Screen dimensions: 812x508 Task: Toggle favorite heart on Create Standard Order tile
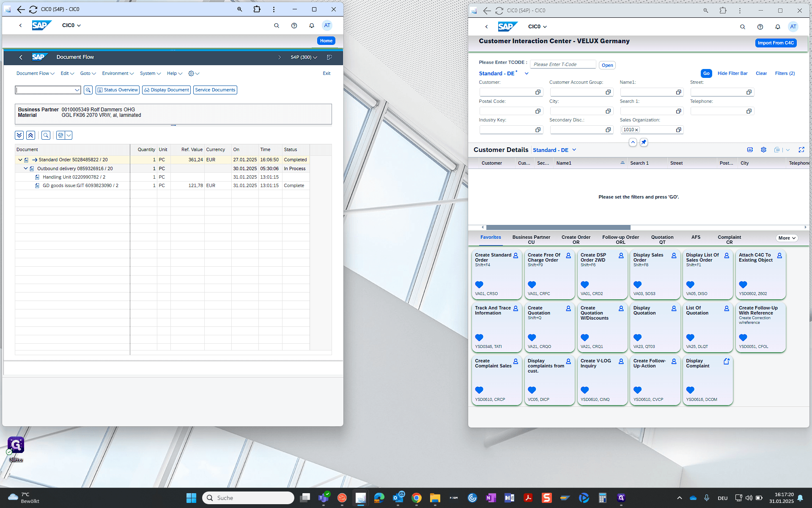click(x=479, y=285)
